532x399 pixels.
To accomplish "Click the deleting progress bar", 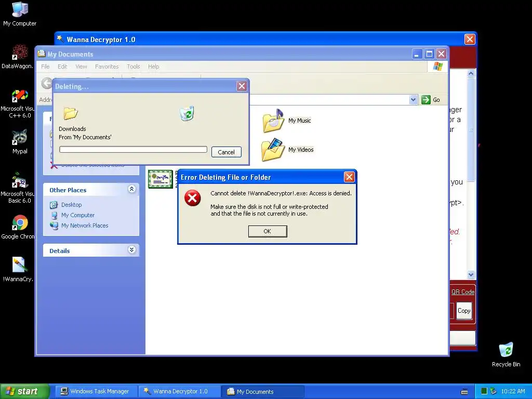I will 133,149.
